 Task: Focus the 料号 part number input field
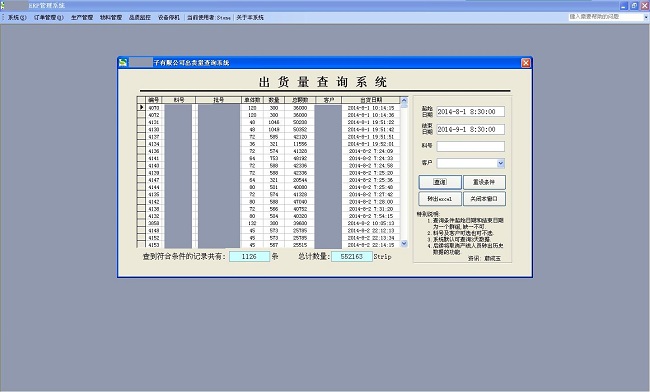[471, 146]
